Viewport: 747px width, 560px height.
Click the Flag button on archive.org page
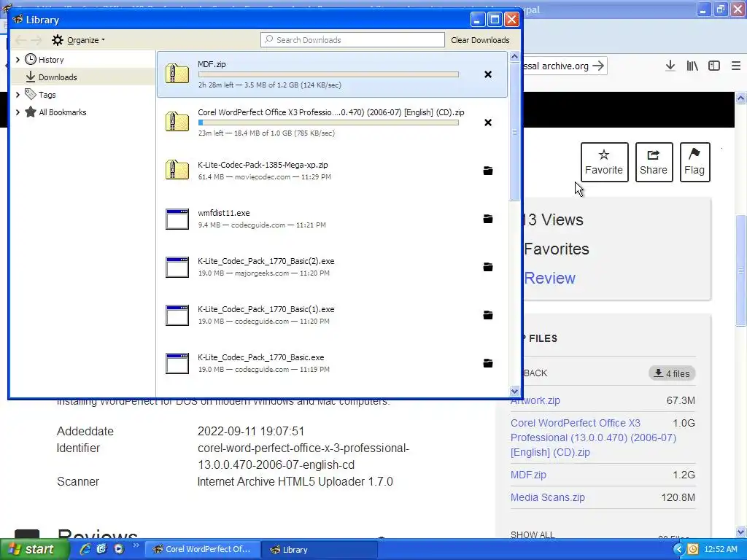[694, 162]
